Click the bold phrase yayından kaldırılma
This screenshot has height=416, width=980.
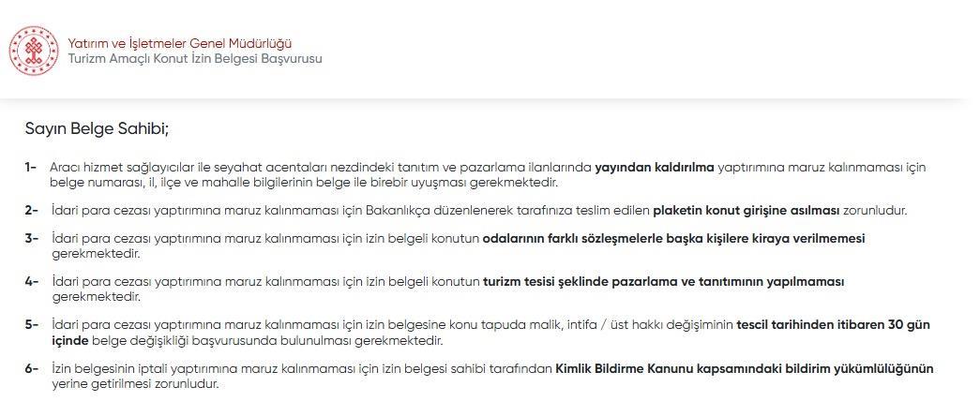click(x=655, y=168)
